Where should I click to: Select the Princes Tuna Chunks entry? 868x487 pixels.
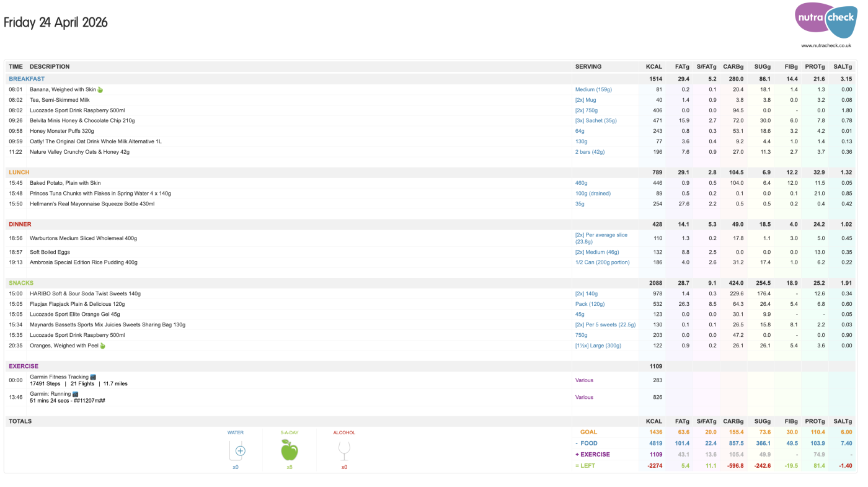point(100,194)
